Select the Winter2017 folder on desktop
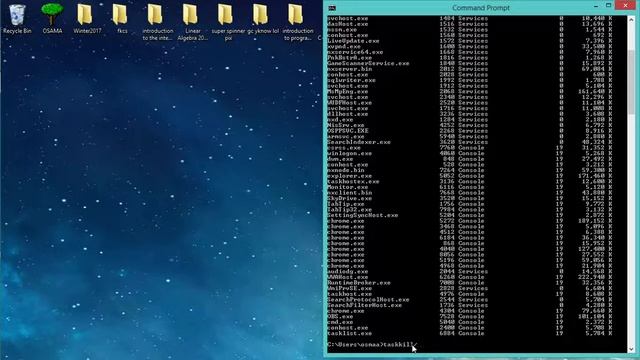The height and width of the screenshot is (360, 640). click(x=87, y=19)
